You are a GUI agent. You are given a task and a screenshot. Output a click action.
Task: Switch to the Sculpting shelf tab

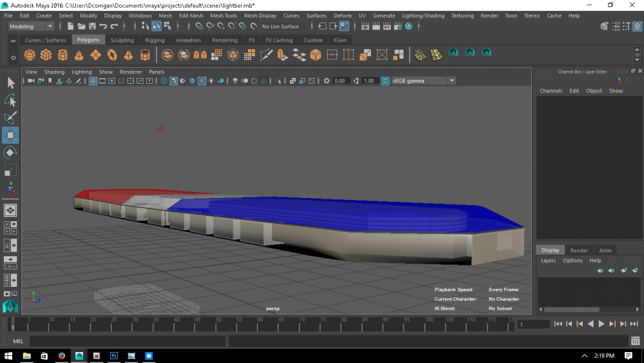122,40
